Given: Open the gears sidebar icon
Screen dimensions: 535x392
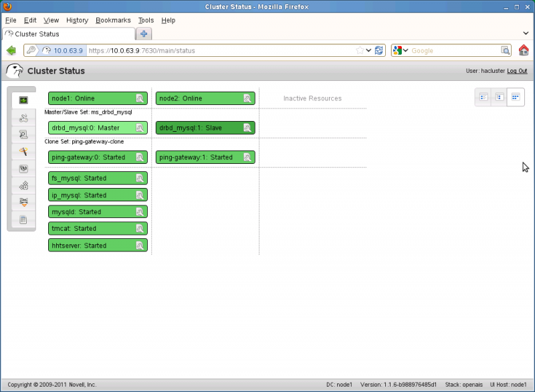Looking at the screenshot, I should point(23,185).
